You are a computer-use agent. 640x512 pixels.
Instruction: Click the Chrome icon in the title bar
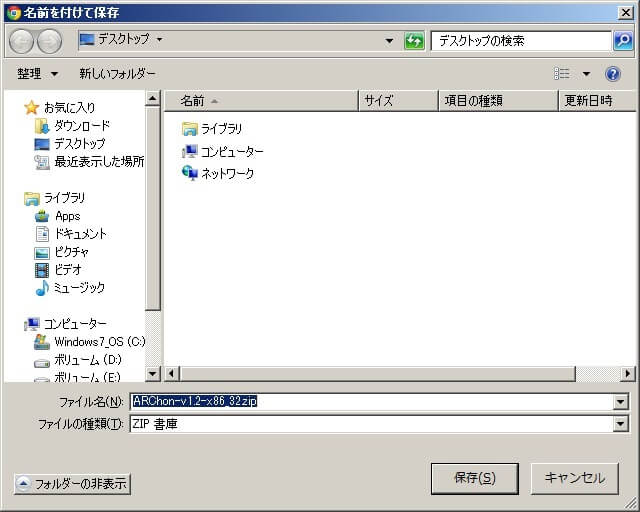[13, 12]
